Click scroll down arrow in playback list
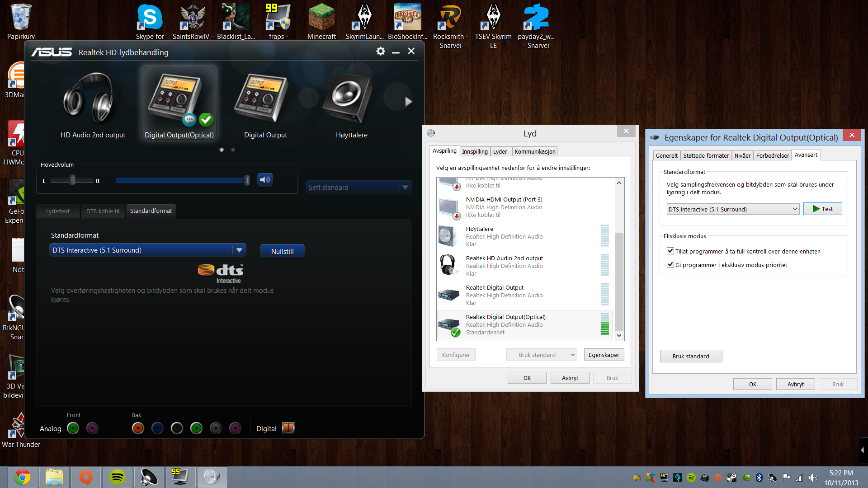The image size is (868, 488). [619, 335]
